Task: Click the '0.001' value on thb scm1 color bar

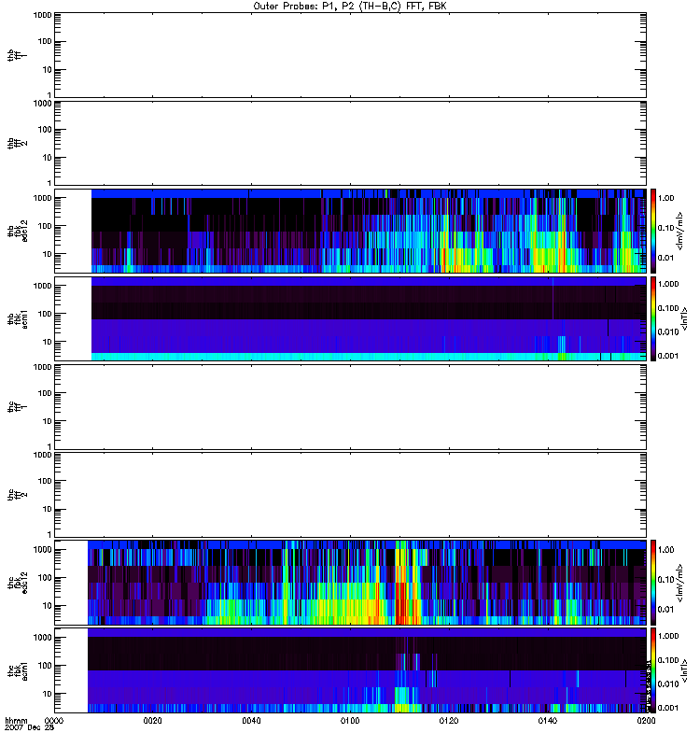Action: (x=668, y=356)
